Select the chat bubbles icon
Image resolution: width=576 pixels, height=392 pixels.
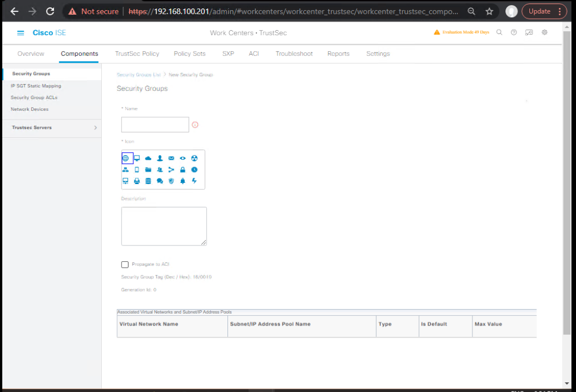pos(160,181)
